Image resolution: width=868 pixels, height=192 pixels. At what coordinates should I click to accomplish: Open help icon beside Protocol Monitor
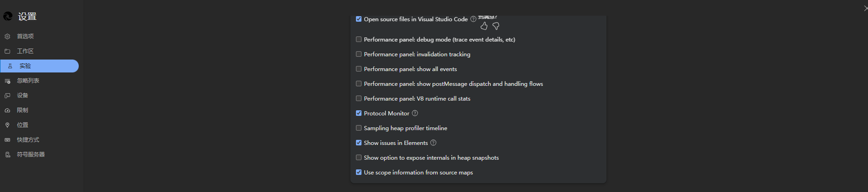click(415, 113)
